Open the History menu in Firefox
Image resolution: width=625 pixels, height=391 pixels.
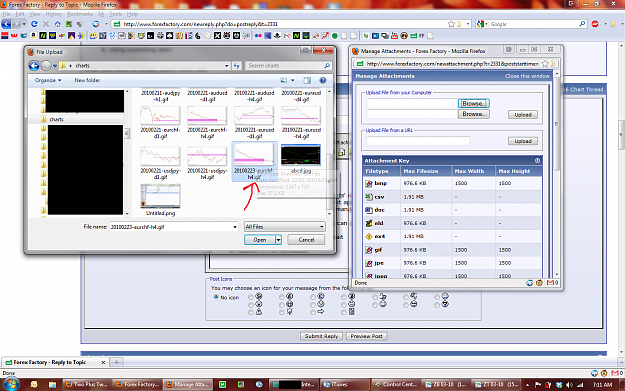click(x=53, y=14)
